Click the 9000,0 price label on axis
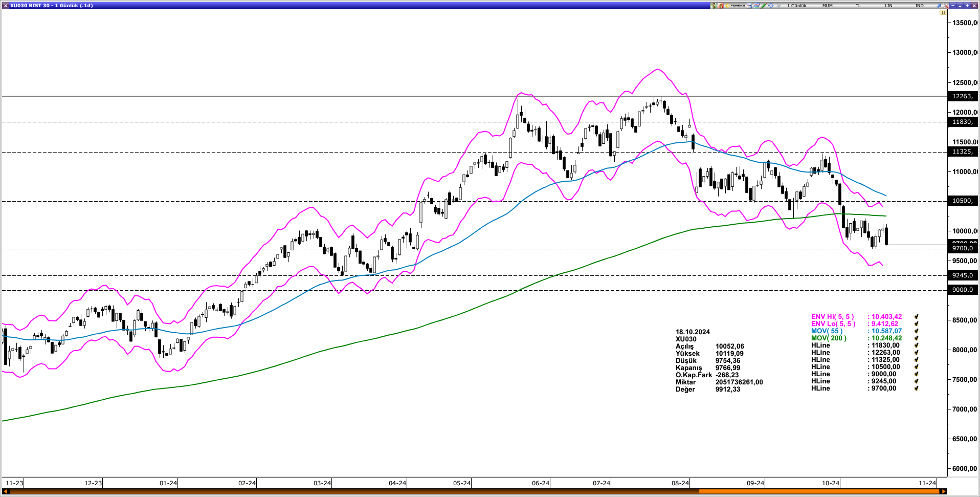980x497 pixels. click(x=963, y=290)
